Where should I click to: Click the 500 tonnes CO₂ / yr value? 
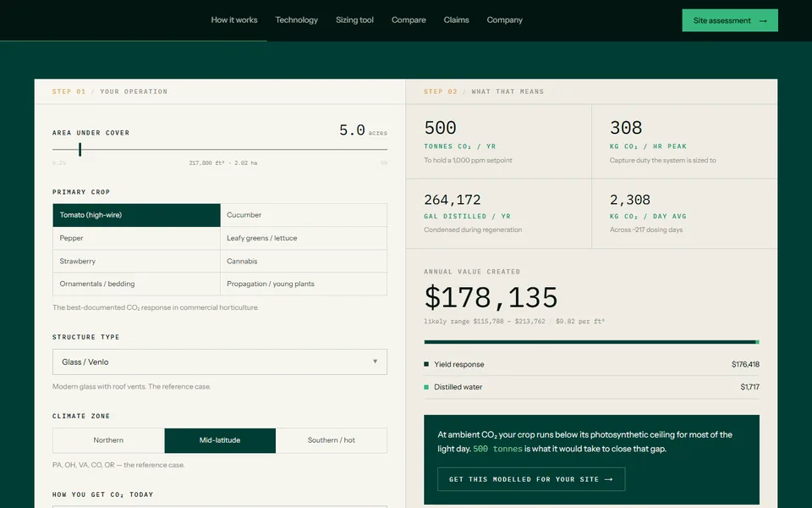tap(440, 128)
